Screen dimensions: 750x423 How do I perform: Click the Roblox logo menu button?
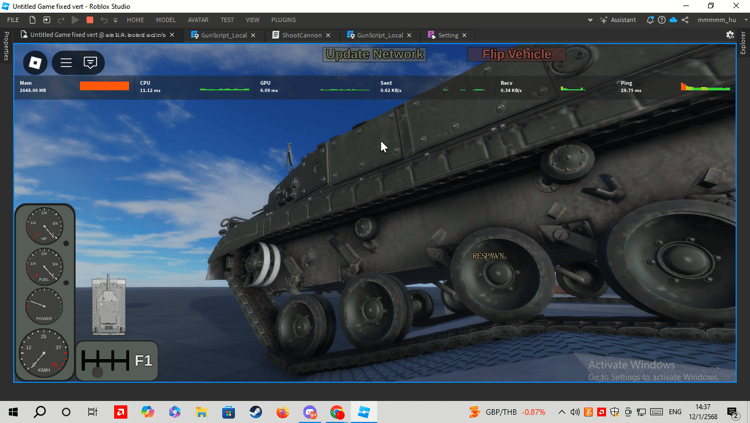tap(35, 63)
